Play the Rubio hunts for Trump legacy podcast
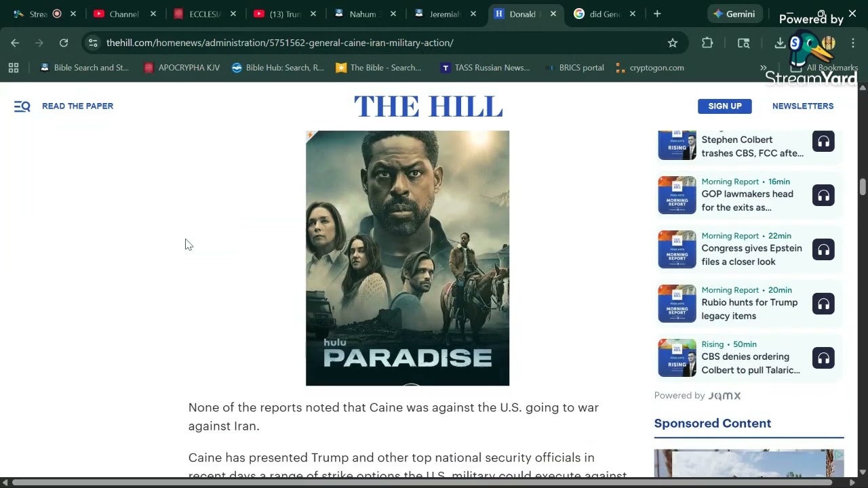Viewport: 868px width, 488px height. [823, 304]
